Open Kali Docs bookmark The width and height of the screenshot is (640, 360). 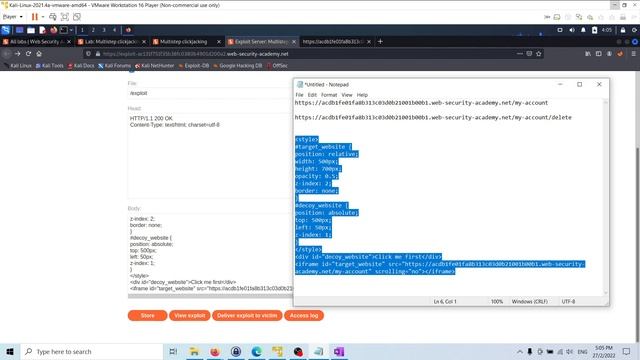[x=81, y=65]
